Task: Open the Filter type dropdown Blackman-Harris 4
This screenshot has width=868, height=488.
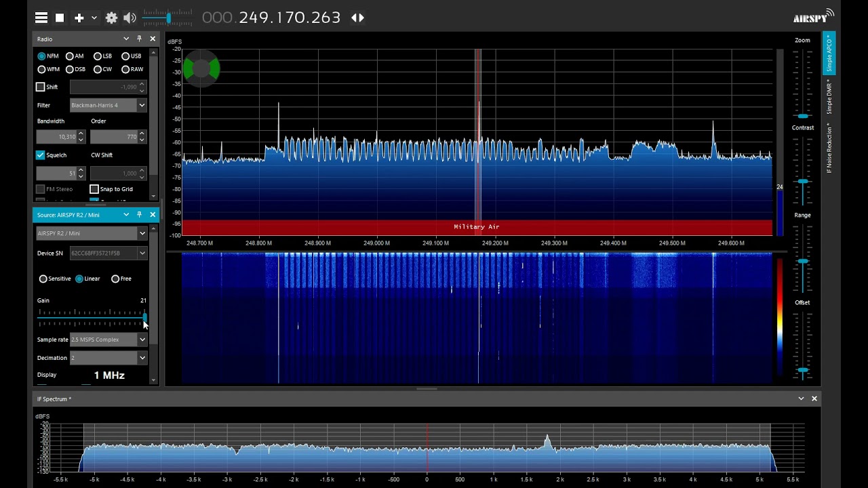Action: (108, 105)
